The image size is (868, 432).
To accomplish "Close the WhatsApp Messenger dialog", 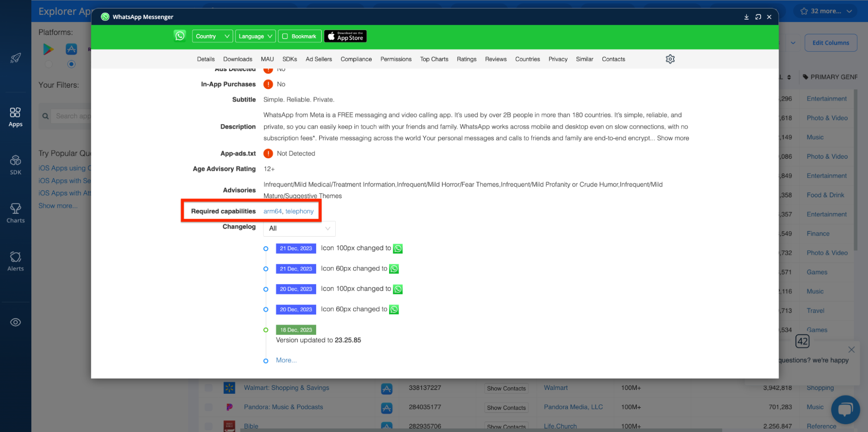I will [x=769, y=17].
